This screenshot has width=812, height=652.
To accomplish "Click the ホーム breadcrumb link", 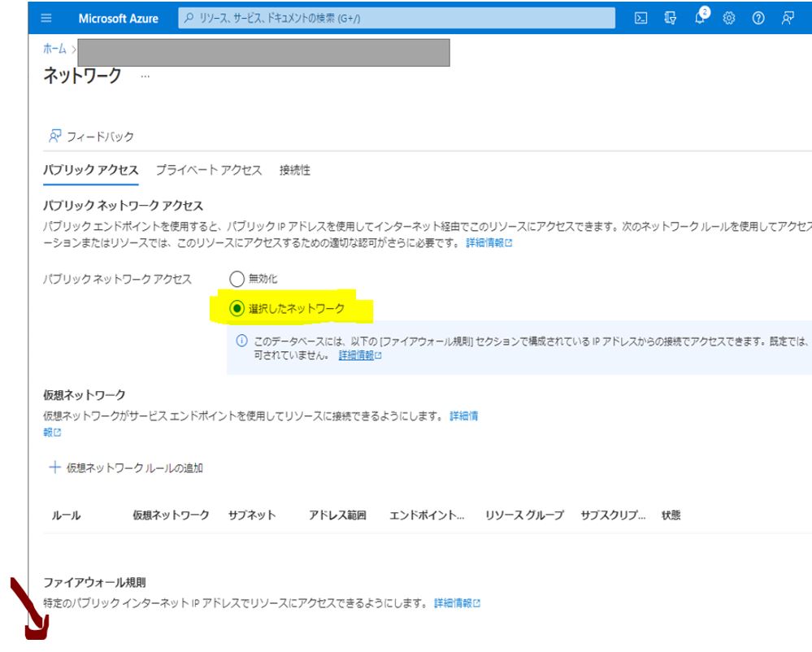I will click(54, 49).
